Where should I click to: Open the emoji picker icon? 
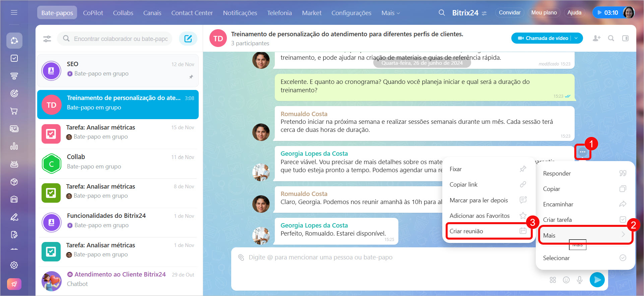[x=566, y=280]
